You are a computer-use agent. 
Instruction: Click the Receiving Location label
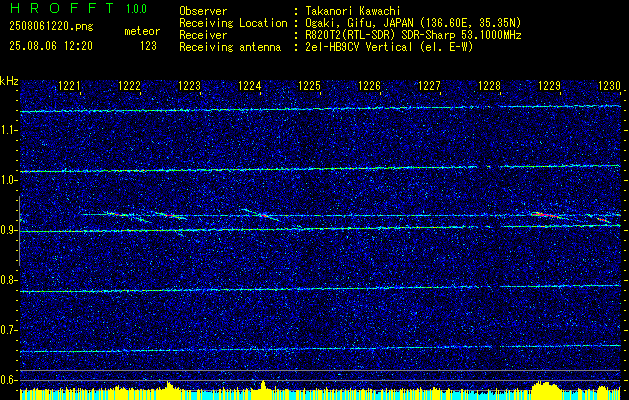click(233, 23)
